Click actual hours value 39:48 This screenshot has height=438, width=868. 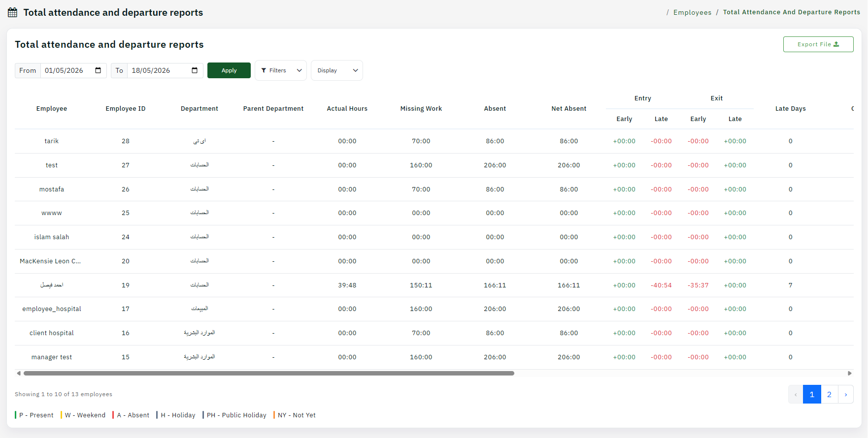347,285
